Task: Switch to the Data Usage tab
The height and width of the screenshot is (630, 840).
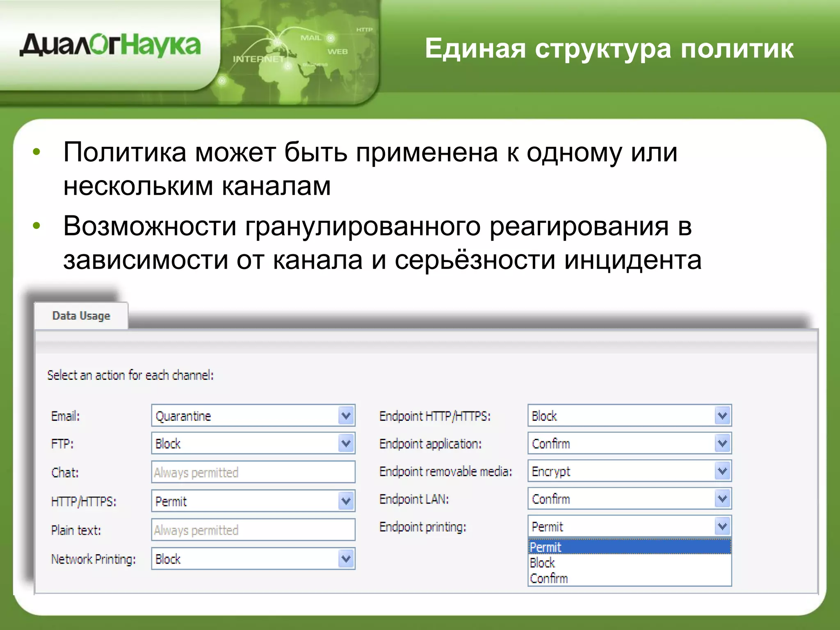Action: pos(81,315)
